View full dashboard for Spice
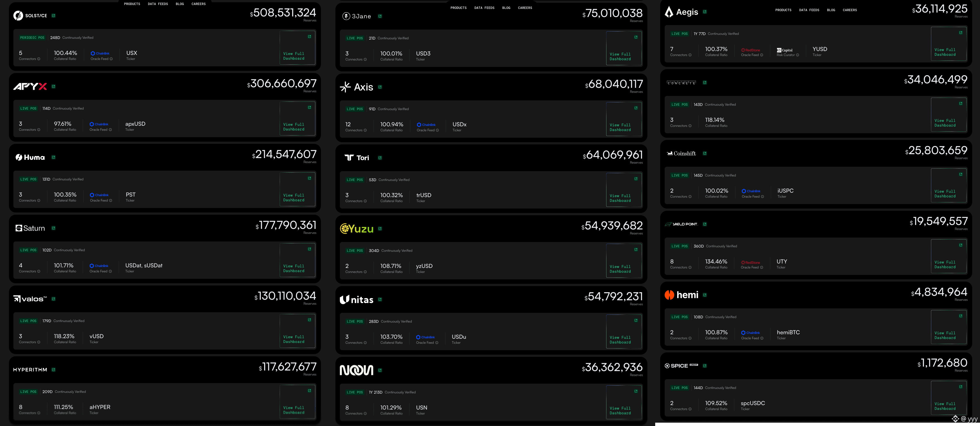The width and height of the screenshot is (980, 426). (949, 398)
